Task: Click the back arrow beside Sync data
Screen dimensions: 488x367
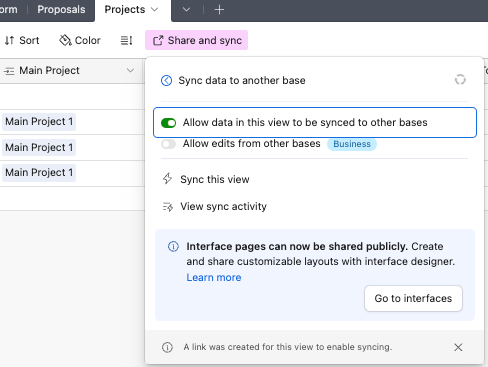Action: 166,80
